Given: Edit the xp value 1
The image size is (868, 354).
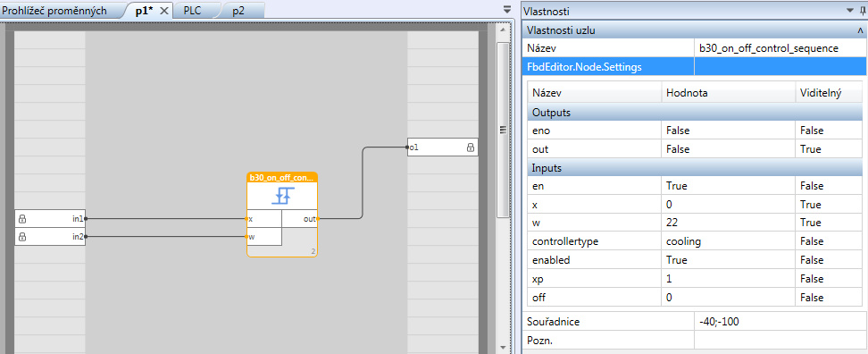Looking at the screenshot, I should pos(729,279).
